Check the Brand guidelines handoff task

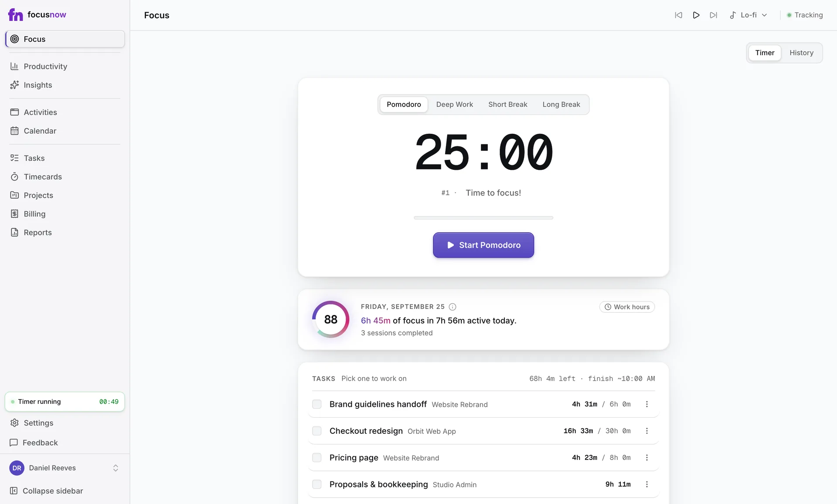(x=317, y=404)
